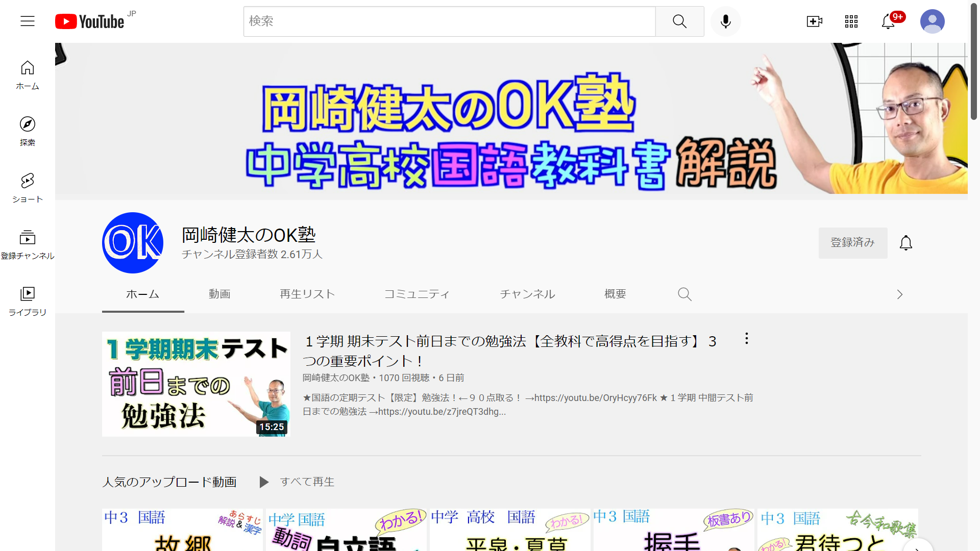Open ショート in the sidebar
Screen dimensions: 980x551
click(x=28, y=188)
